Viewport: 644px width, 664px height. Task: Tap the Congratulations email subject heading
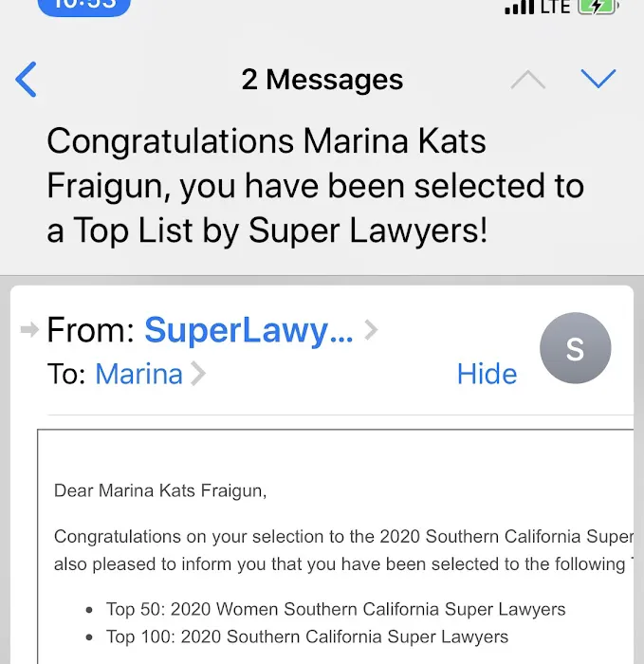point(315,186)
